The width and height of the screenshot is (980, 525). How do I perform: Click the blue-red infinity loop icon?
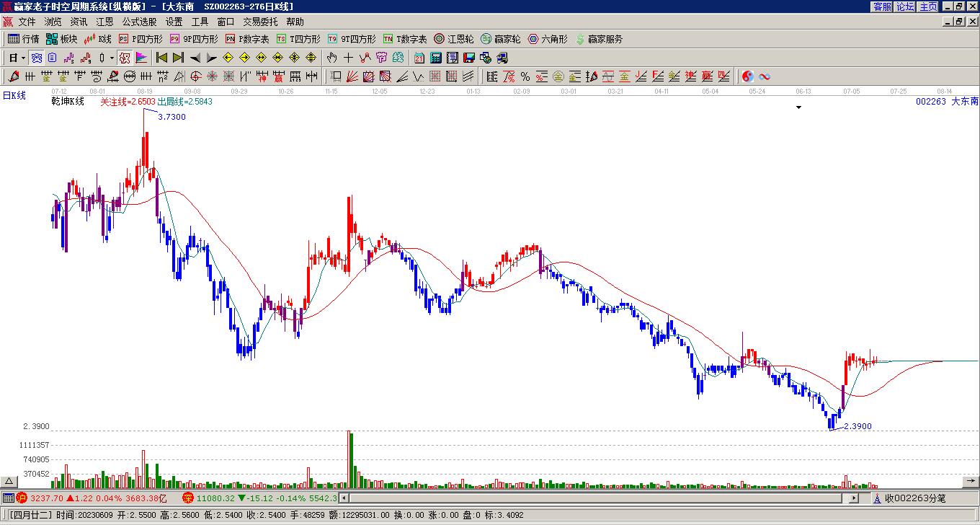tap(765, 76)
